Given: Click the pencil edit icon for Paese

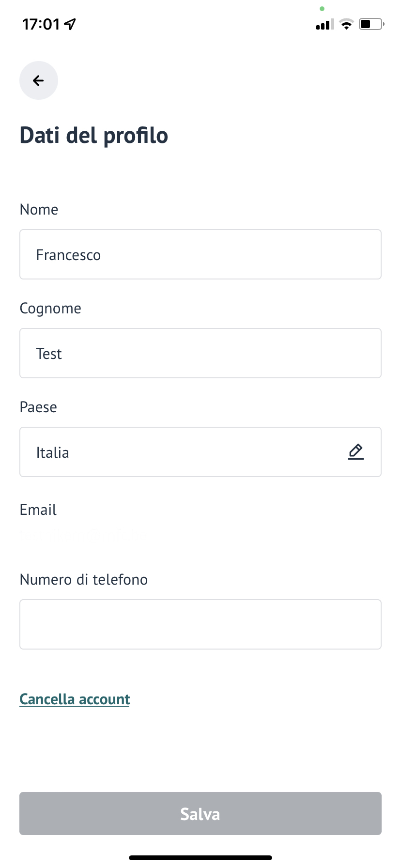Looking at the screenshot, I should (356, 452).
